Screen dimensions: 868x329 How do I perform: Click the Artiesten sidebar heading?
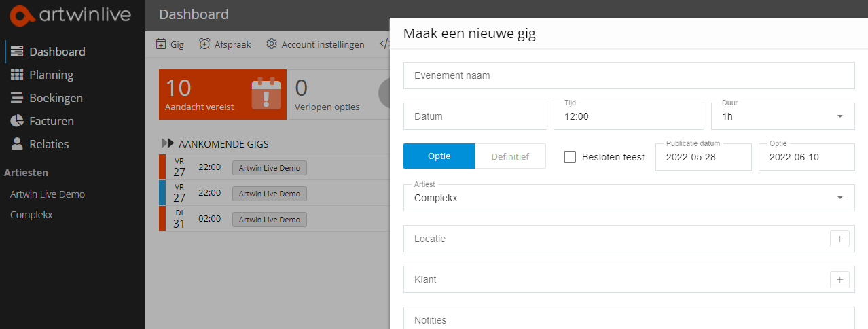(26, 173)
